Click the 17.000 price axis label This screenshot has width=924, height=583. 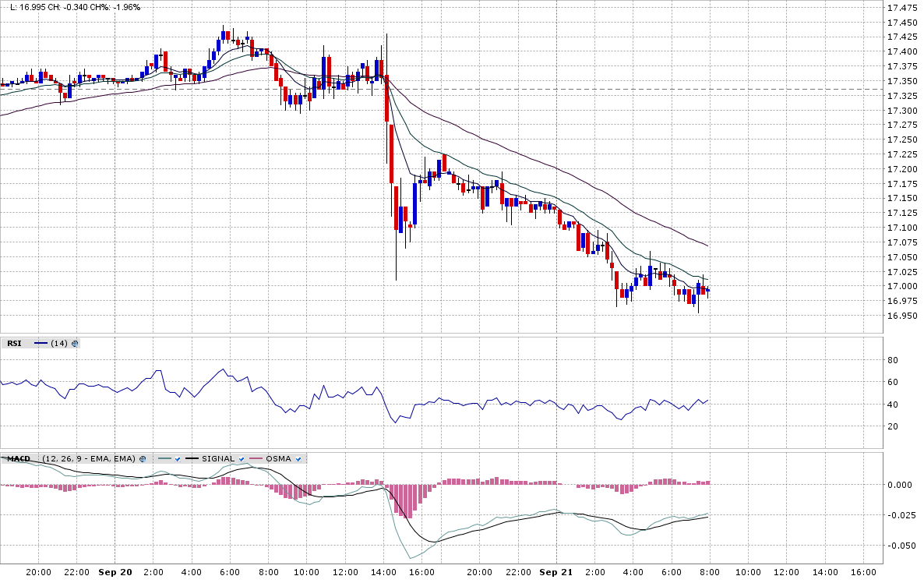[x=902, y=287]
